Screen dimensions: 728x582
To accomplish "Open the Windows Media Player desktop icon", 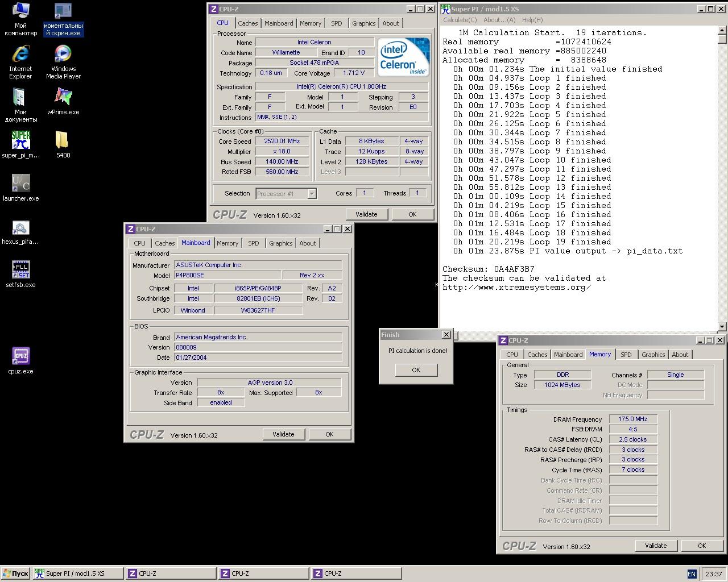I will (63, 63).
